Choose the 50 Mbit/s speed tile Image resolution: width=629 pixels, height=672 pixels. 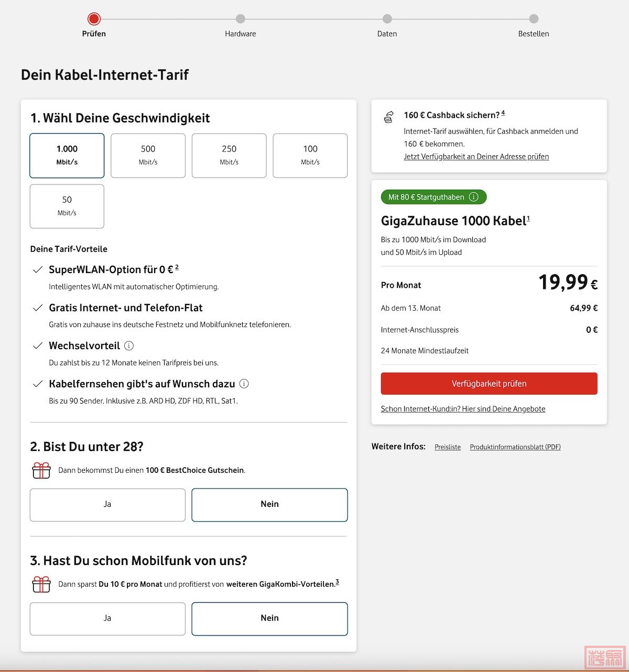coord(67,206)
